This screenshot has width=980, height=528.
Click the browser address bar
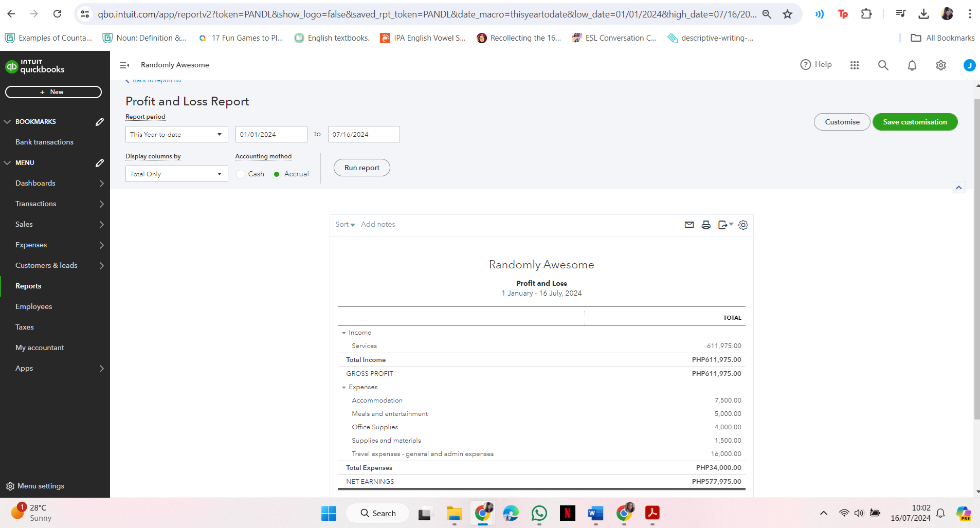(x=427, y=14)
